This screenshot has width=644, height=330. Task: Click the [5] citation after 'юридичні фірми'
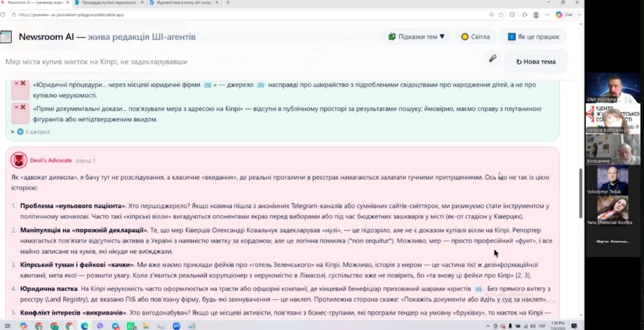[x=208, y=85]
